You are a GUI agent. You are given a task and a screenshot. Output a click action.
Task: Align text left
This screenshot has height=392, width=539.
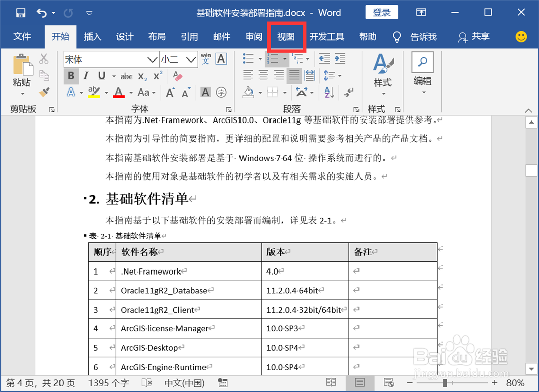click(x=248, y=75)
